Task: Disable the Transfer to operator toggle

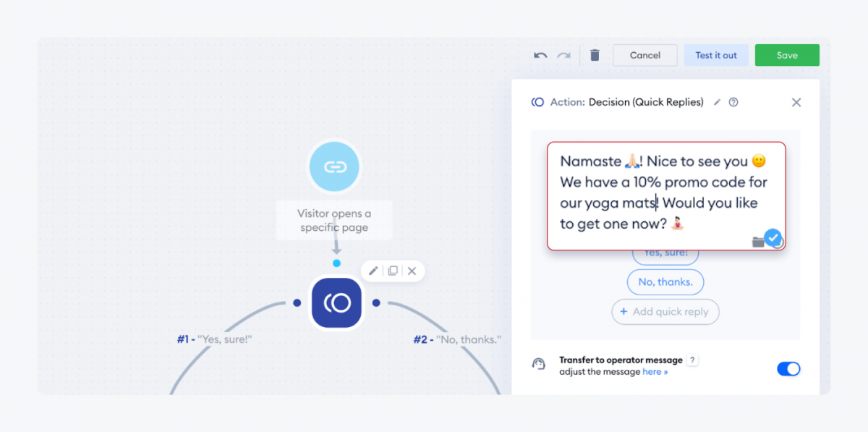Action: tap(788, 368)
